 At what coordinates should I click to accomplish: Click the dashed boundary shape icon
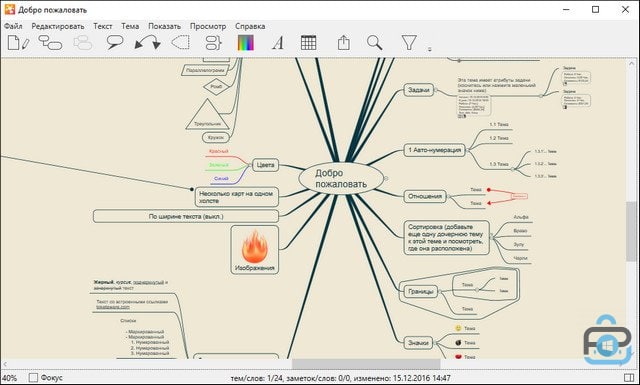(x=180, y=42)
